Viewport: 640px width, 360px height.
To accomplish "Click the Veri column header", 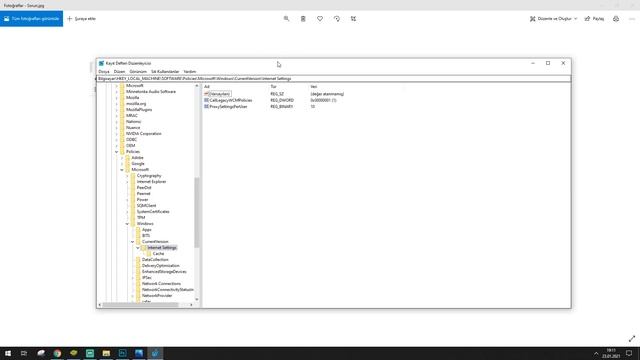I will pyautogui.click(x=313, y=87).
